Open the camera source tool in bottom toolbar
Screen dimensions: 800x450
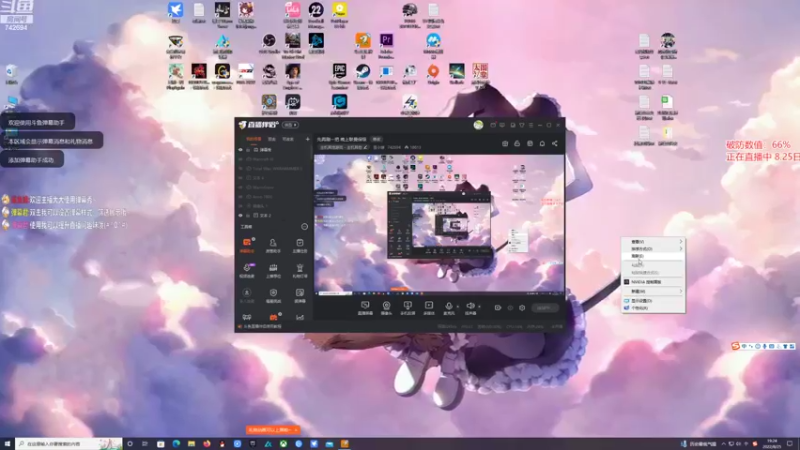386,308
